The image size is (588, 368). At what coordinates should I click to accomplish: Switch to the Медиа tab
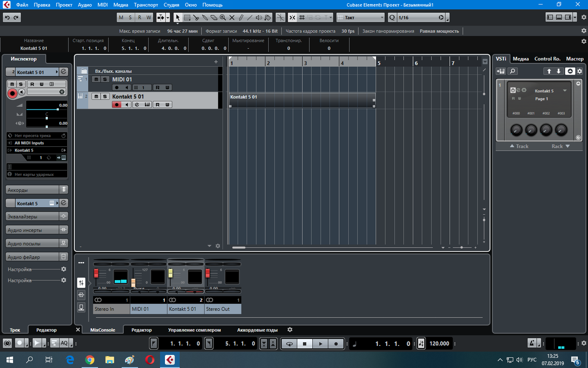[x=520, y=58]
